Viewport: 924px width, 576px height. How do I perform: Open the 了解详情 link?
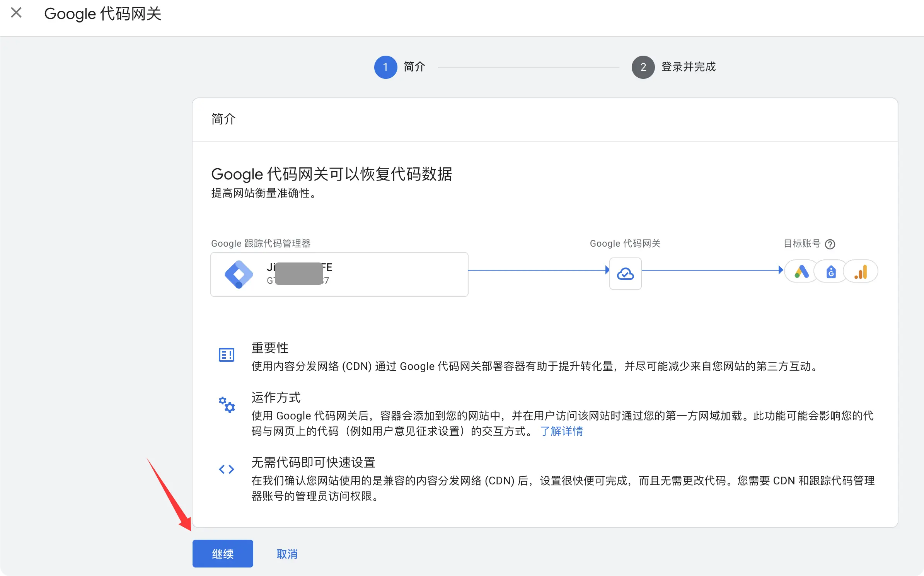click(562, 431)
